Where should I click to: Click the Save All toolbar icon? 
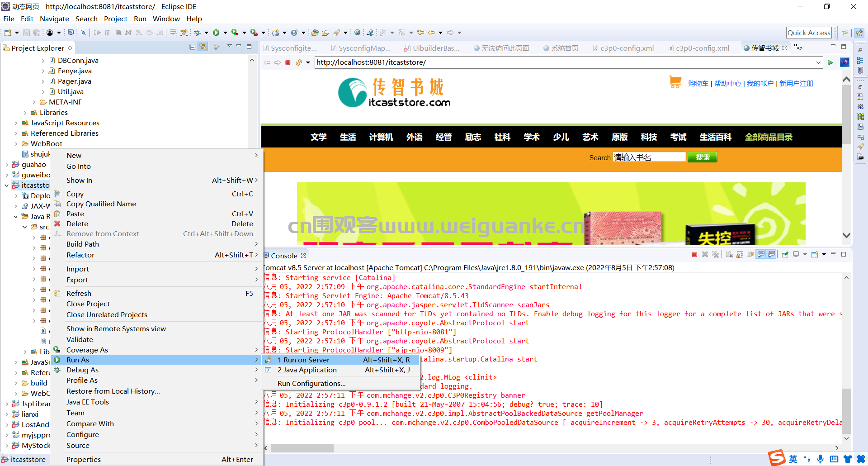pyautogui.click(x=37, y=33)
